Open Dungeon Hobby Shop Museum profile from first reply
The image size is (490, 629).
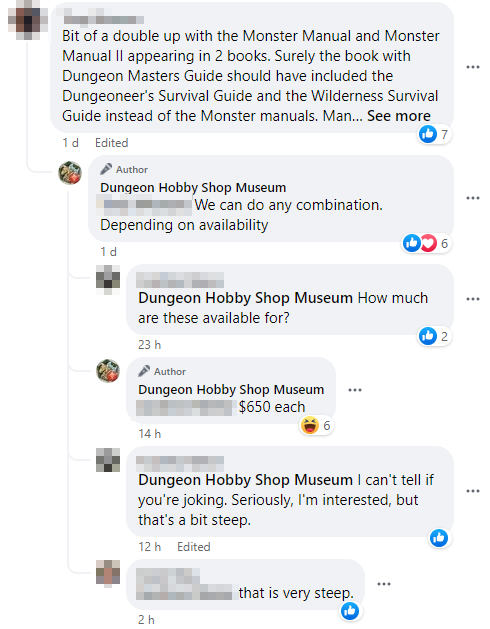pos(193,187)
